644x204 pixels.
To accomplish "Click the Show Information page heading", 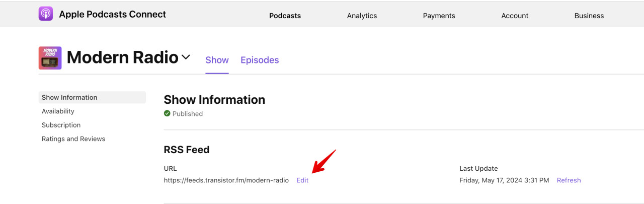I will 214,100.
